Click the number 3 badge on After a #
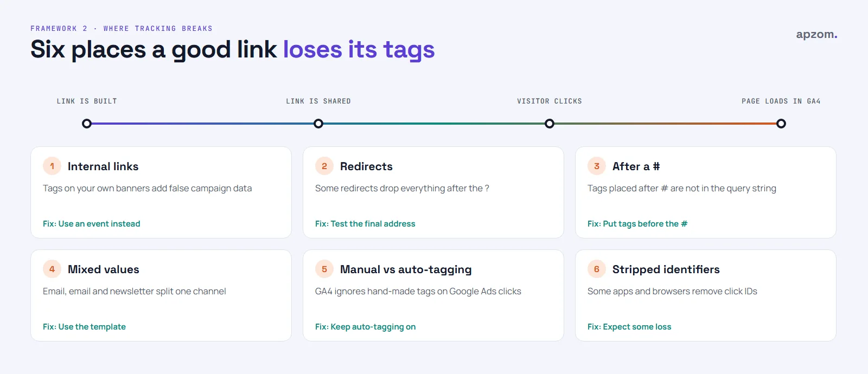 (597, 166)
